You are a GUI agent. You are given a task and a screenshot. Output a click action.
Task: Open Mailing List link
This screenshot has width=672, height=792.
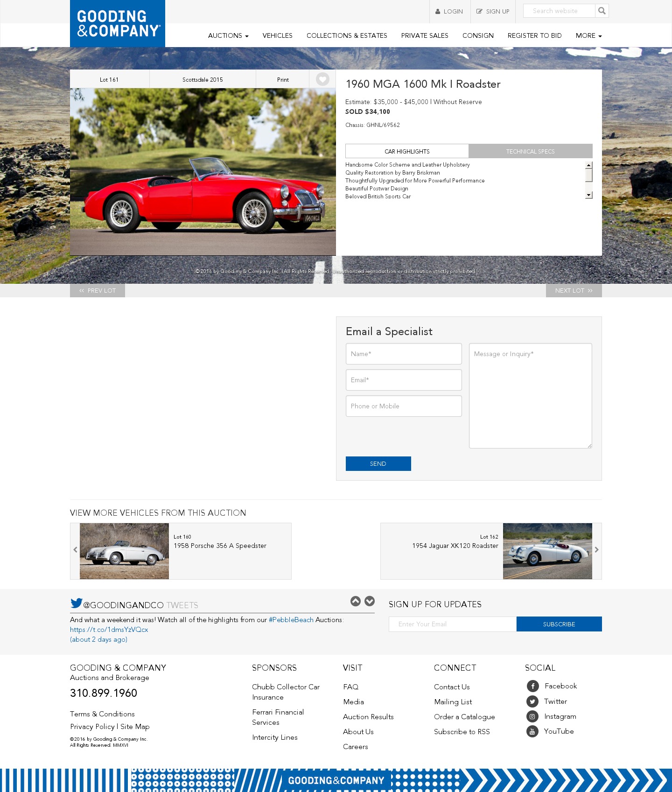(453, 702)
